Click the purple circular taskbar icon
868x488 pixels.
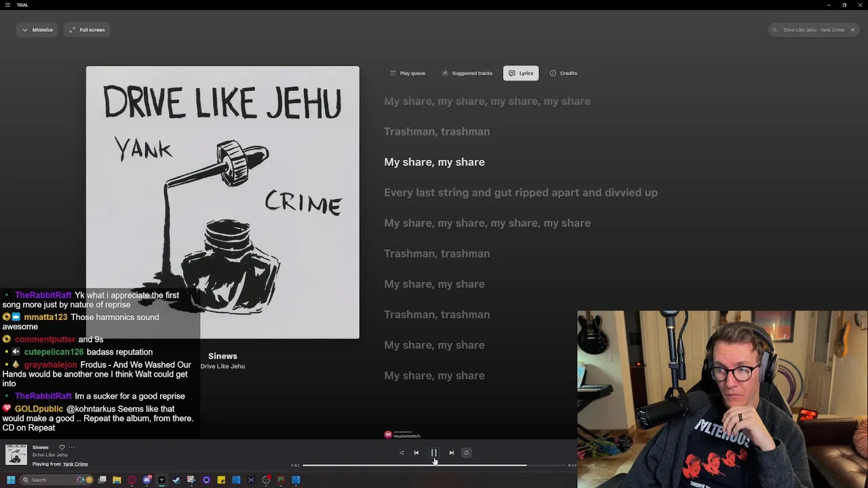pos(206,480)
